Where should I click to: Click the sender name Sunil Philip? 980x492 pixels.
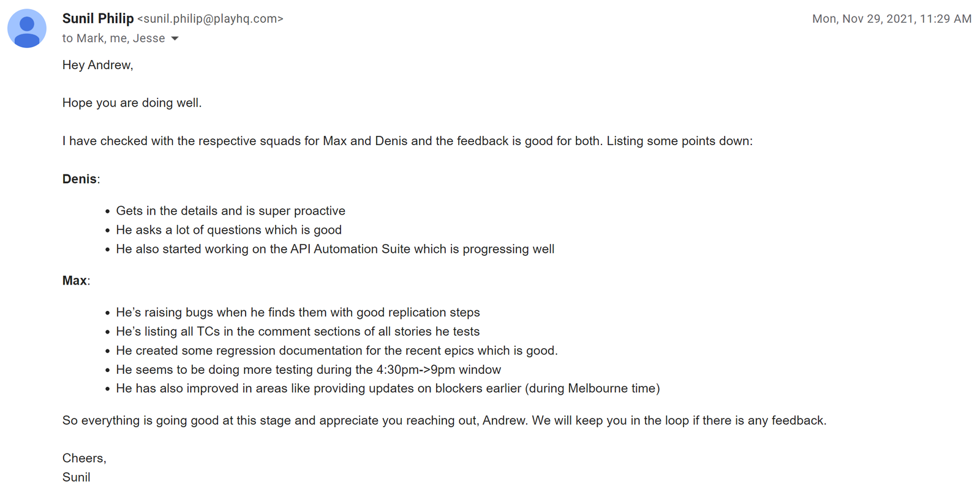98,18
